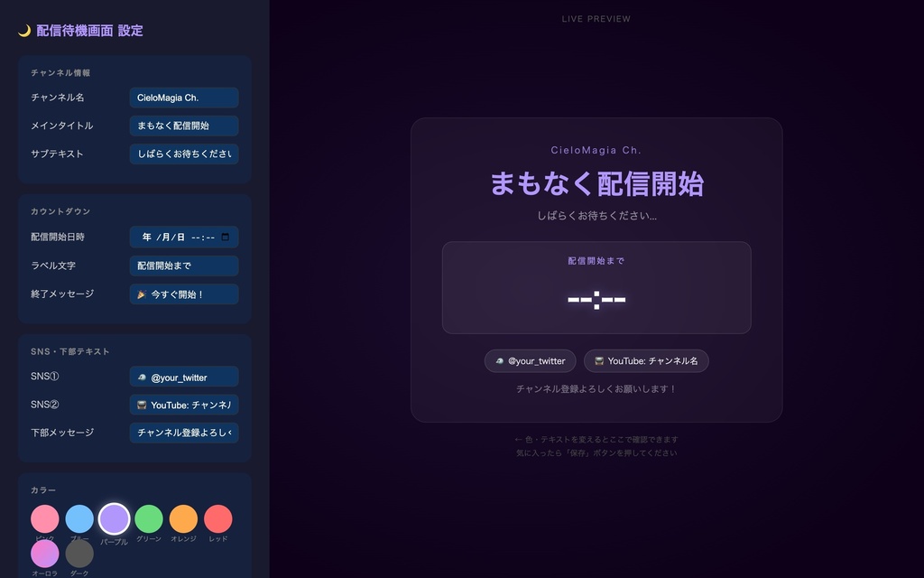Select the レッド color swatch
Image resolution: width=924 pixels, height=578 pixels.
217,519
